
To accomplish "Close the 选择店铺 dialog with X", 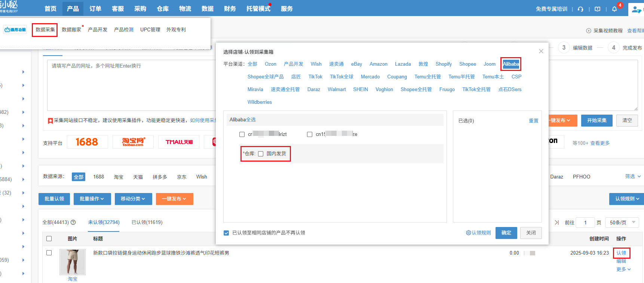I will click(541, 51).
